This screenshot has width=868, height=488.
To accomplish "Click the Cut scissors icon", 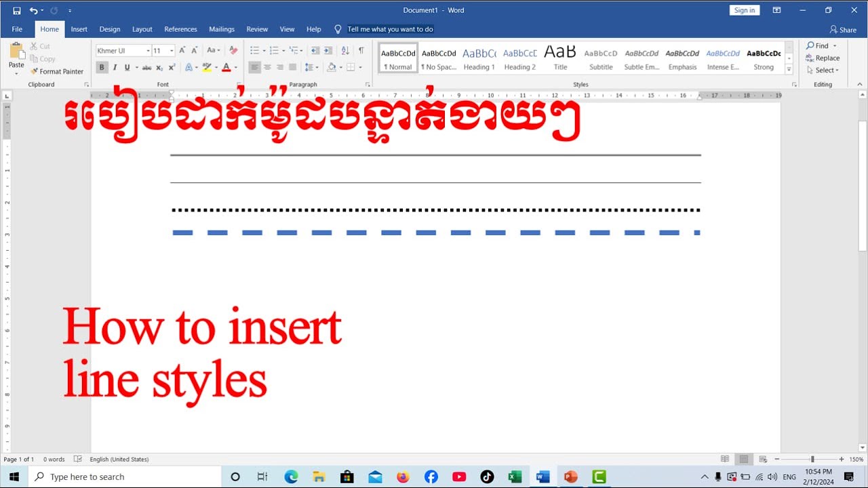I will click(34, 46).
